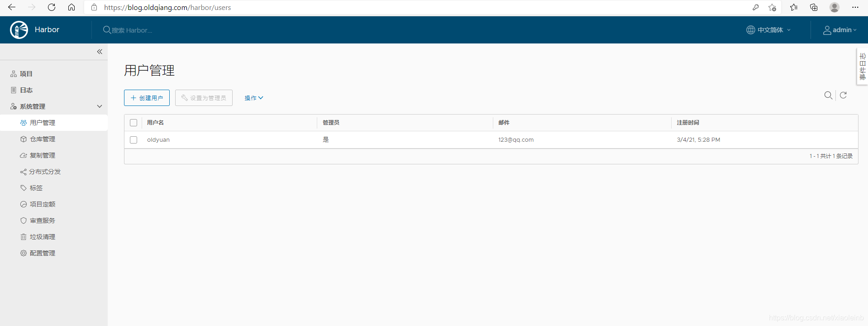Click the oldyuan username cell

[x=158, y=140]
